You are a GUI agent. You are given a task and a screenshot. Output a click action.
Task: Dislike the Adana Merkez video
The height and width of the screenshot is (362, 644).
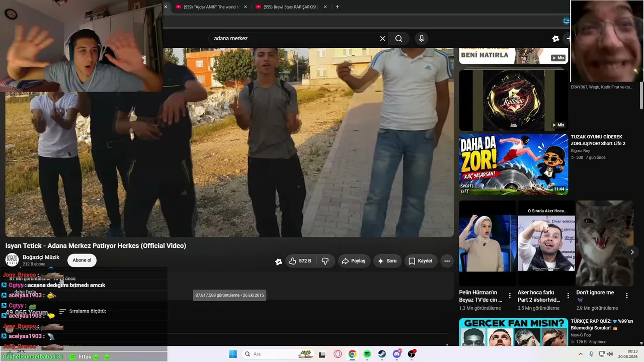click(x=325, y=261)
